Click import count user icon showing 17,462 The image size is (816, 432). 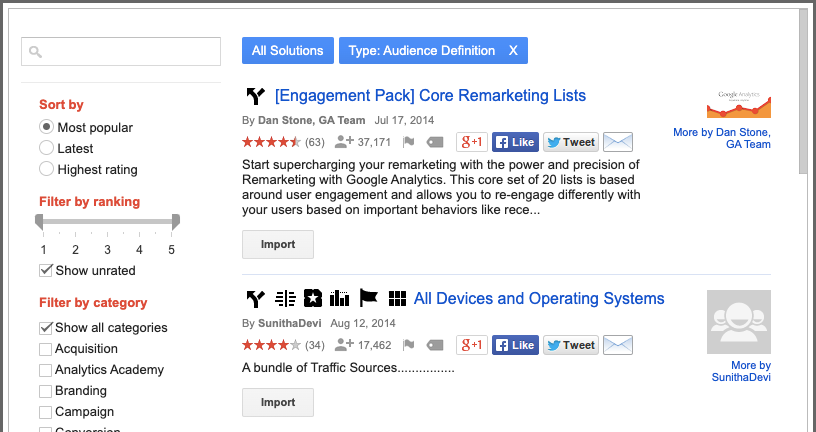(345, 345)
